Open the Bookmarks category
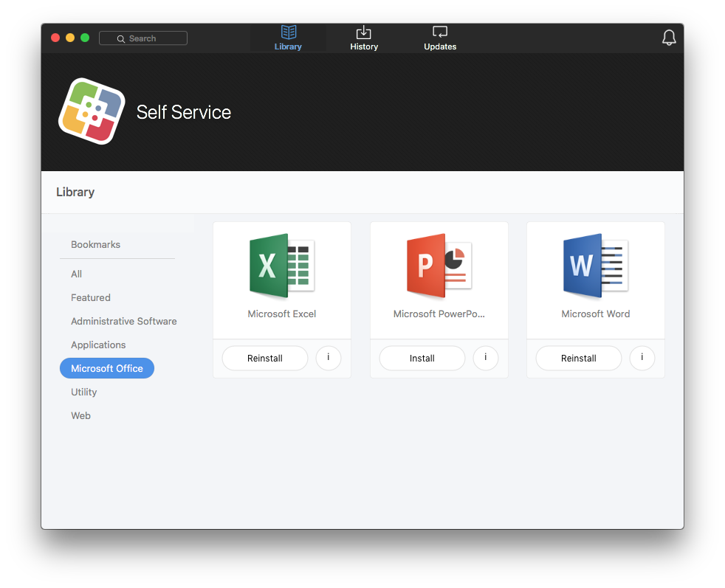The width and height of the screenshot is (725, 588). (x=95, y=244)
